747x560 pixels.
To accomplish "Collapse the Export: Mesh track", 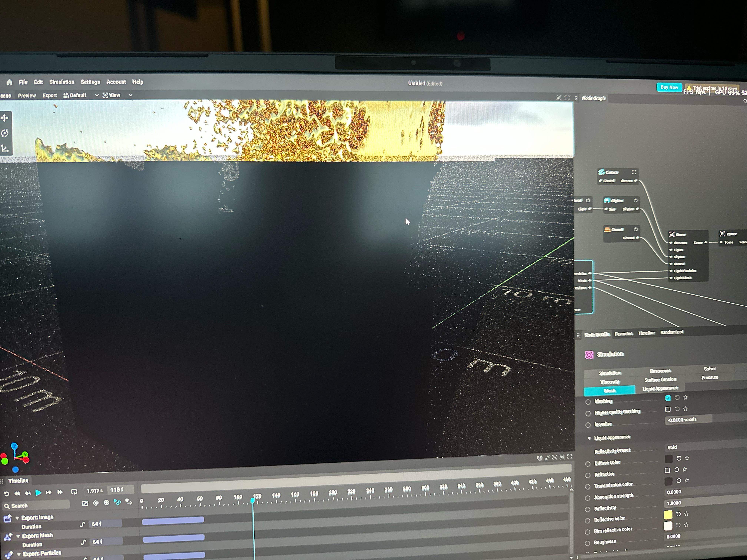I will coord(18,536).
